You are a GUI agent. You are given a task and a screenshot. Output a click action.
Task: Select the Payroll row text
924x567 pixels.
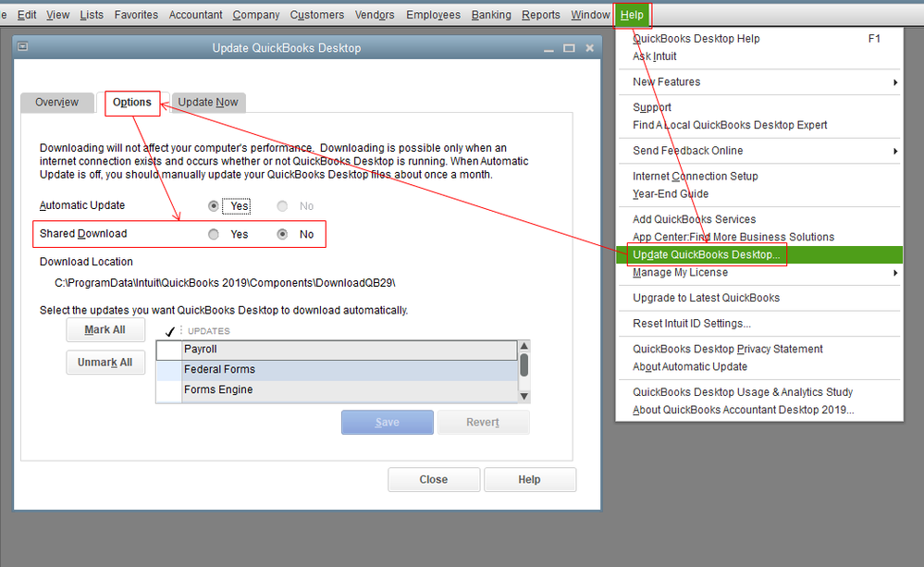pos(201,349)
